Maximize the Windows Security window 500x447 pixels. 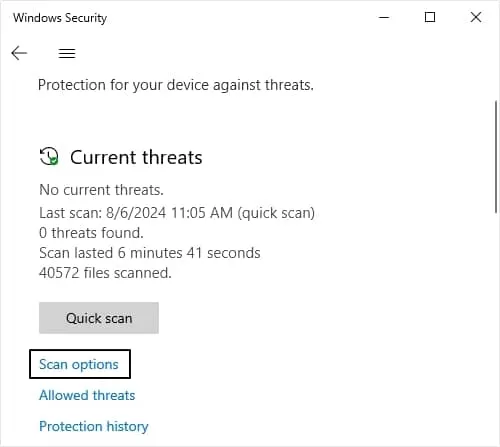430,17
